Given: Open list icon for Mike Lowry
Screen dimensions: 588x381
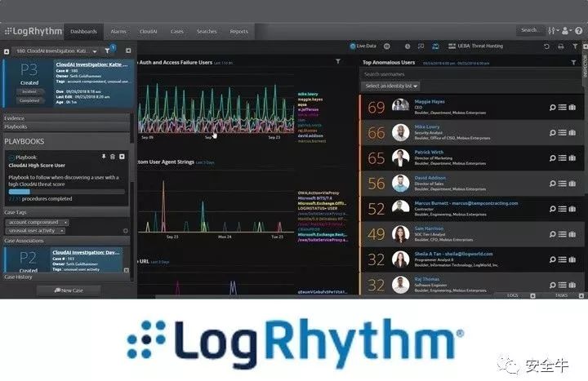Looking at the screenshot, I should 562,133.
